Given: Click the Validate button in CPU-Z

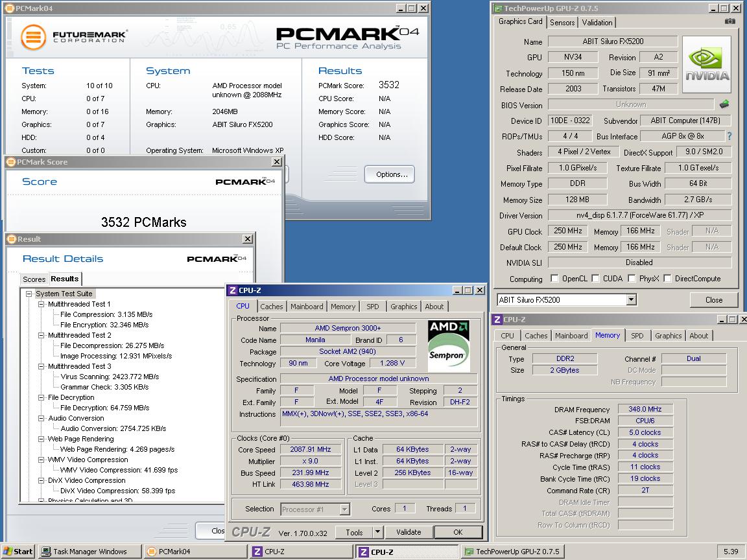Looking at the screenshot, I should point(409,532).
